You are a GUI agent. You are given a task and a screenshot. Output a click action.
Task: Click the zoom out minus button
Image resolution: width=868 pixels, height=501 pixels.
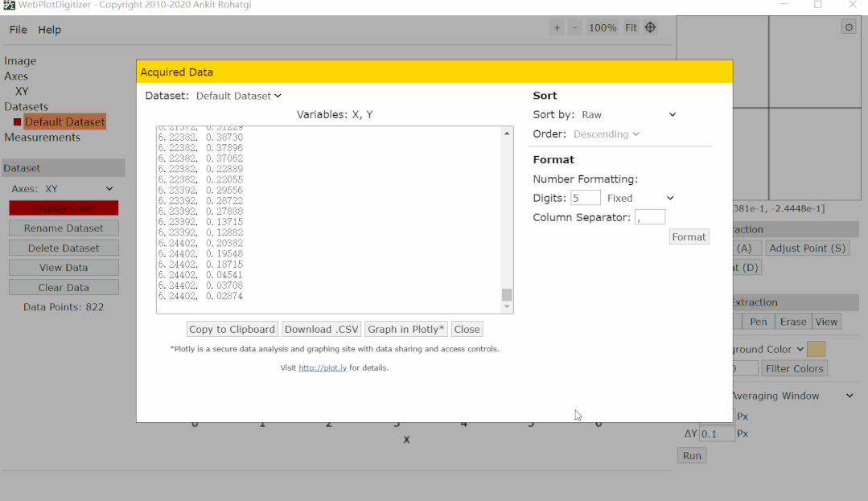575,28
